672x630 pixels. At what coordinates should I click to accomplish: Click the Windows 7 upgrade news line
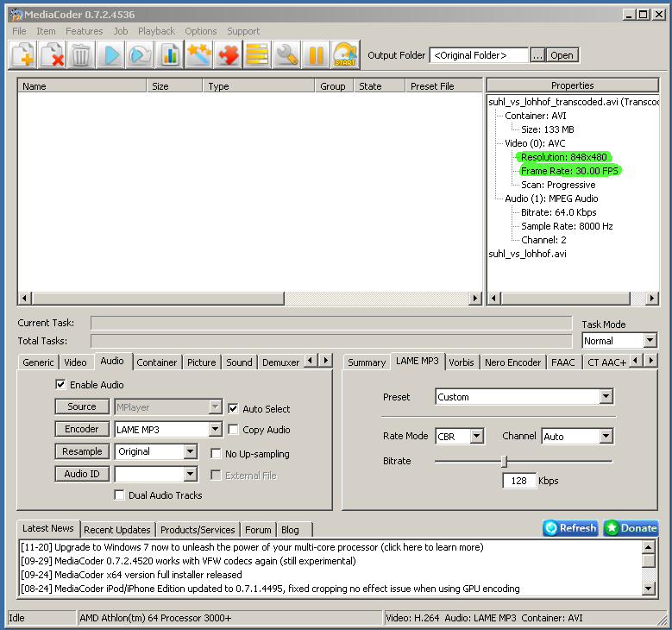252,547
